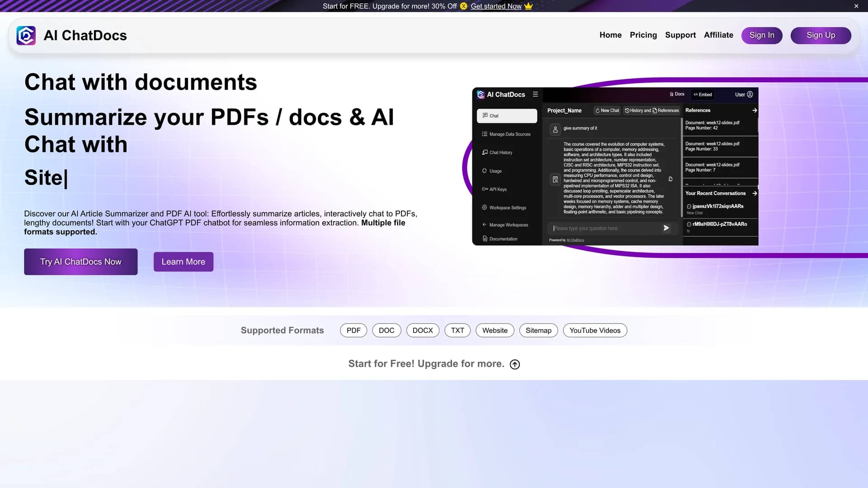Click 'Start for Free! Upgrade for more.' text
Viewport: 868px width, 488px height.
pyautogui.click(x=426, y=364)
